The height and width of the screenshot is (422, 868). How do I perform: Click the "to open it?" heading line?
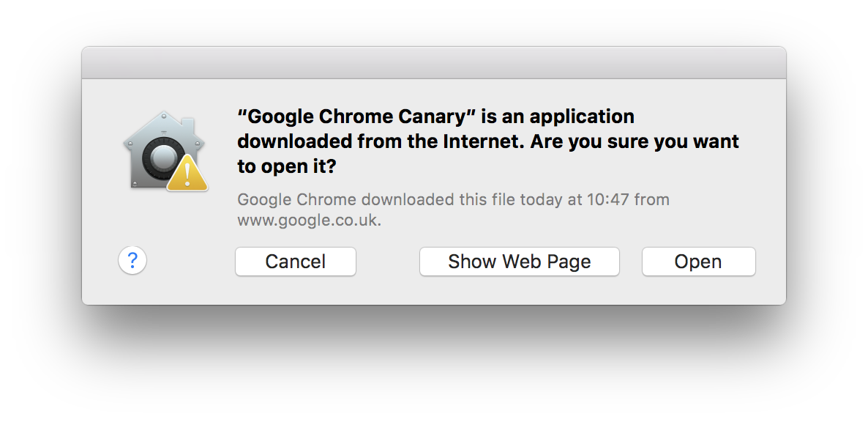tap(286, 166)
